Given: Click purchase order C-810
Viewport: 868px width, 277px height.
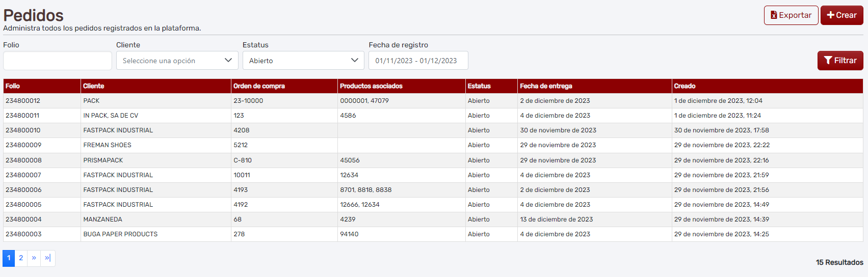Looking at the screenshot, I should 243,160.
